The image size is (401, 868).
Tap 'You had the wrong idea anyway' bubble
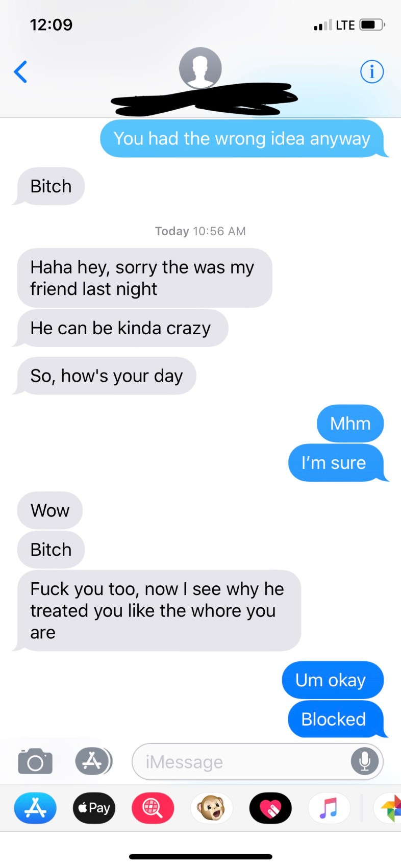(243, 138)
